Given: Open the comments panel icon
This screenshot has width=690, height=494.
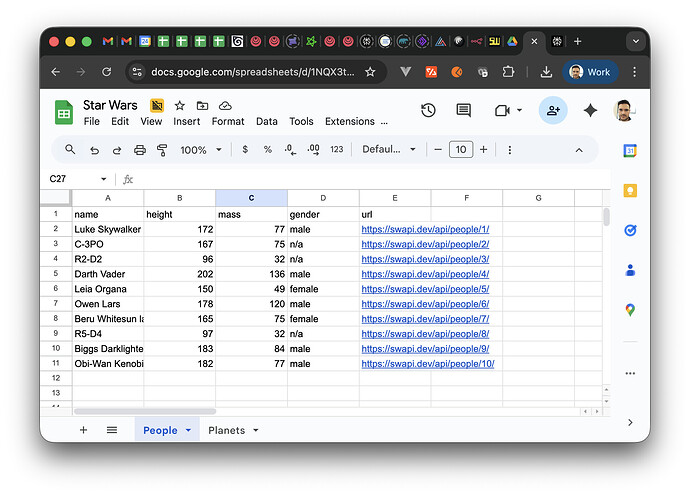Looking at the screenshot, I should 463,110.
